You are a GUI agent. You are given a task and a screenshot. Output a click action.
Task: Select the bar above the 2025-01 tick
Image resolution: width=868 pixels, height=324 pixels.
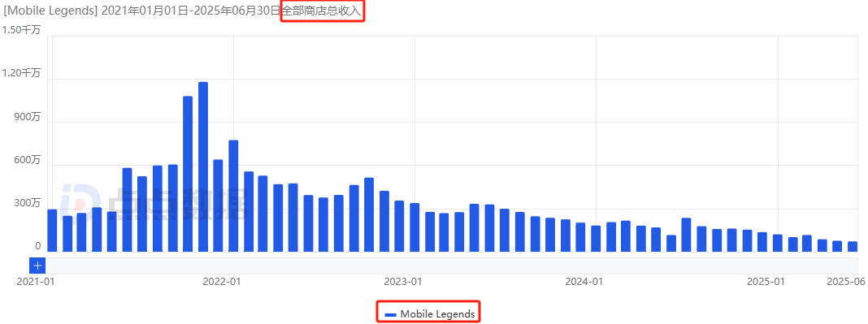pyautogui.click(x=778, y=244)
